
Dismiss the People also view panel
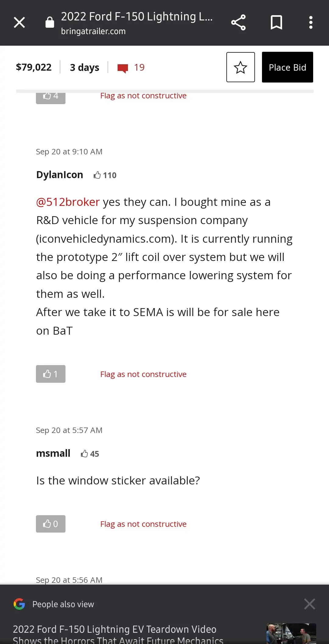click(309, 604)
